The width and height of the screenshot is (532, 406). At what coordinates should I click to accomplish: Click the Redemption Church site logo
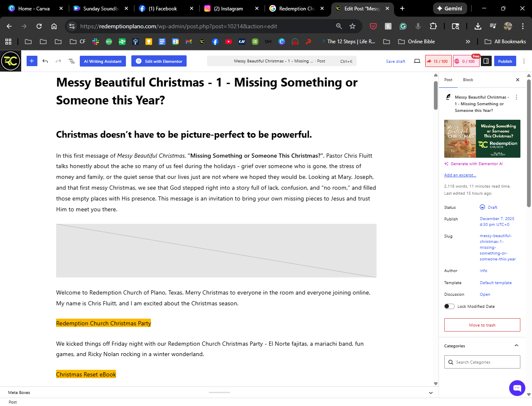(10, 61)
